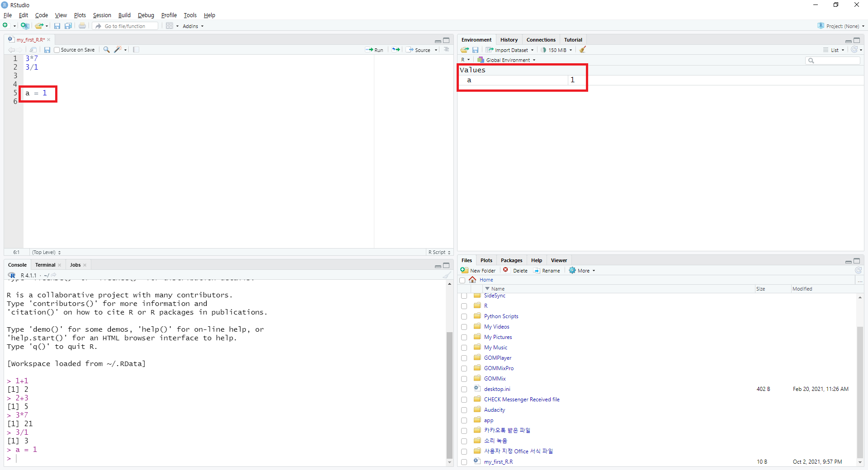Open the R Script file type selector
This screenshot has height=470, width=868.
pos(439,252)
